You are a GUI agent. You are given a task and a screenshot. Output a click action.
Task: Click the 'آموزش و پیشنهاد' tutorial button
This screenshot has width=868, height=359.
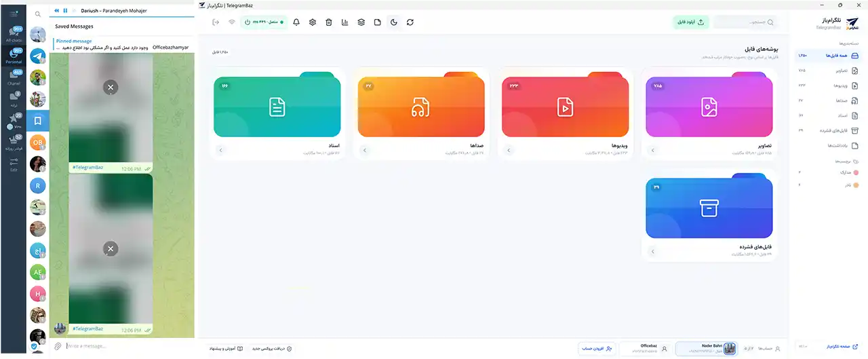[226, 348]
